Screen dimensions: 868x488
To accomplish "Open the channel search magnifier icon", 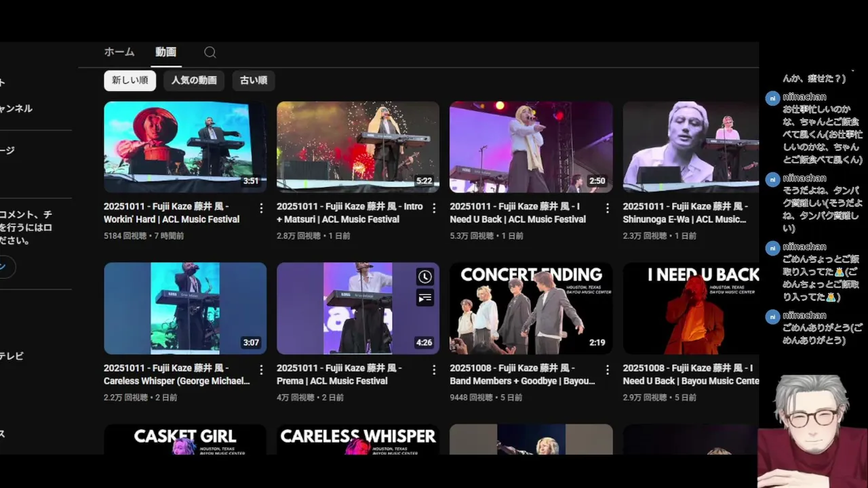I will [x=210, y=52].
